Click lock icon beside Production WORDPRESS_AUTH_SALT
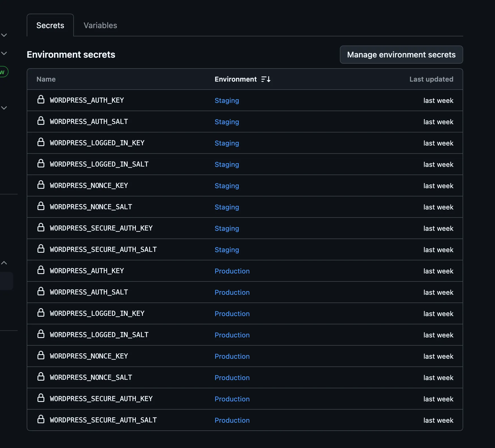Viewport: 495px width, 448px height. (x=41, y=291)
